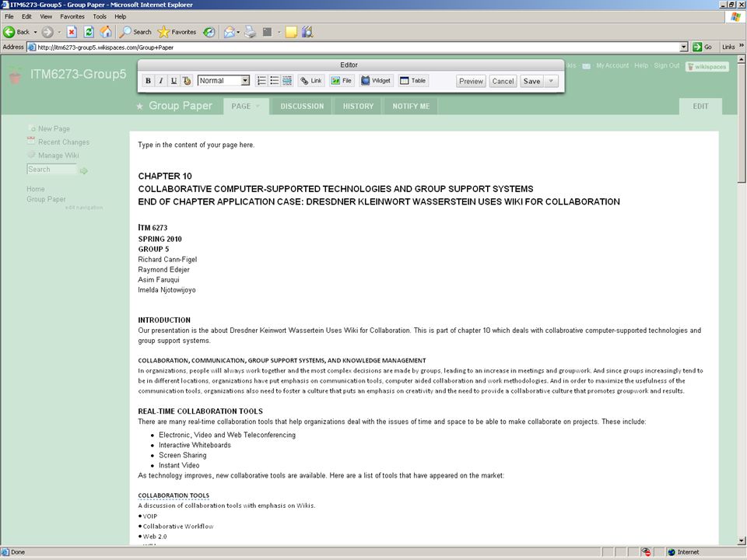747x560 pixels.
Task: Switch to the HISTORY tab
Action: click(x=358, y=107)
